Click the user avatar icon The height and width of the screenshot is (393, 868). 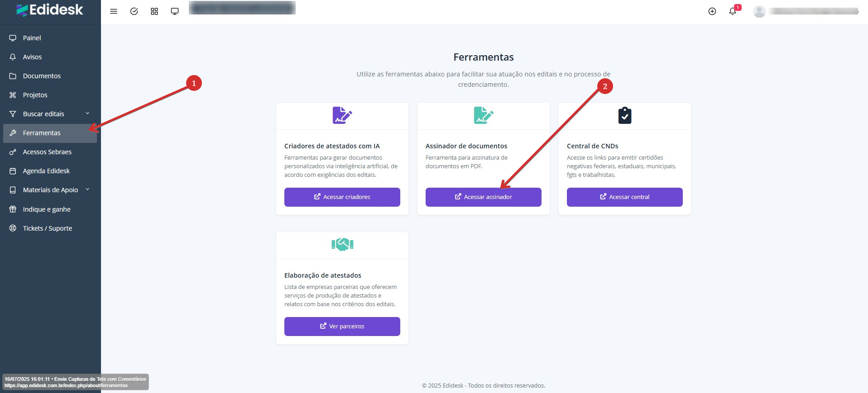click(x=759, y=12)
